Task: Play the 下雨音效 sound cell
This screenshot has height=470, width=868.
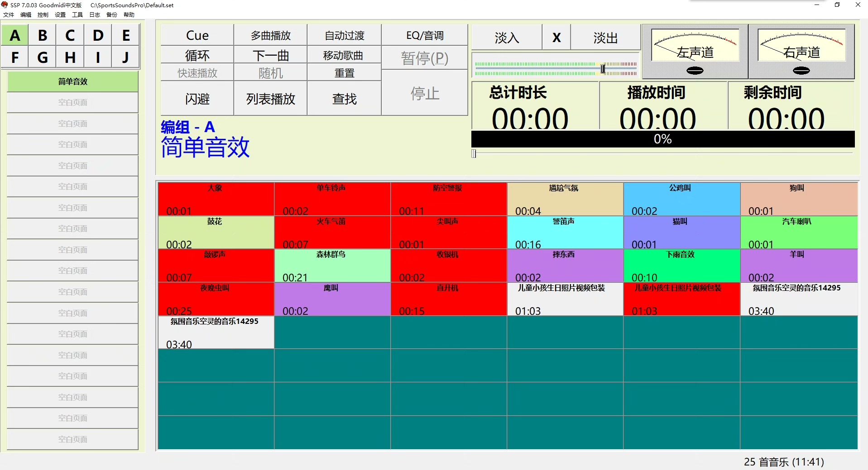Action: pyautogui.click(x=682, y=266)
